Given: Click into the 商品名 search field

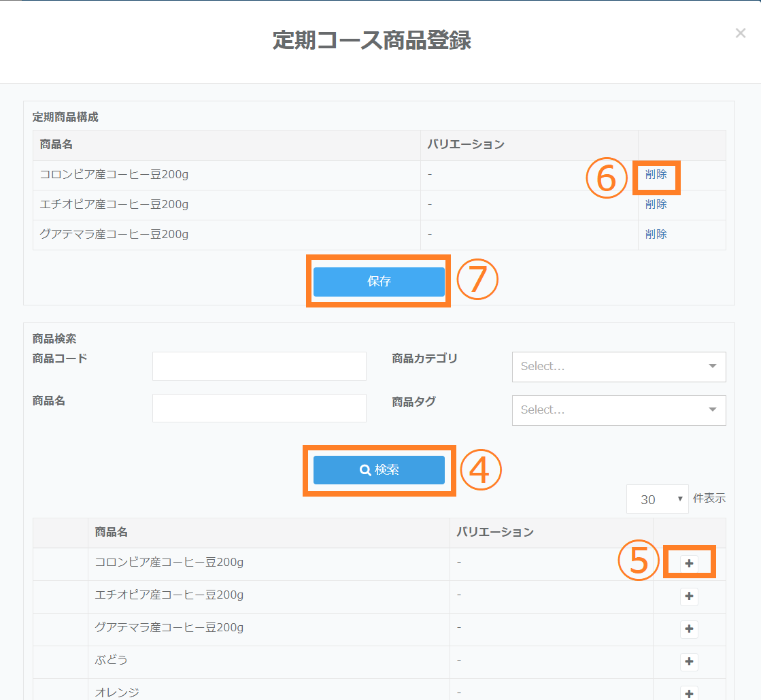Looking at the screenshot, I should (x=259, y=408).
